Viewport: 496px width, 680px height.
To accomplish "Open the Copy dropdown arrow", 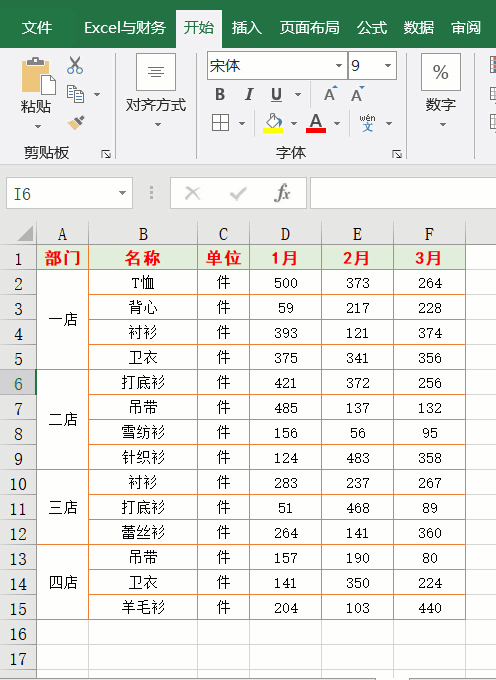I will click(x=97, y=94).
